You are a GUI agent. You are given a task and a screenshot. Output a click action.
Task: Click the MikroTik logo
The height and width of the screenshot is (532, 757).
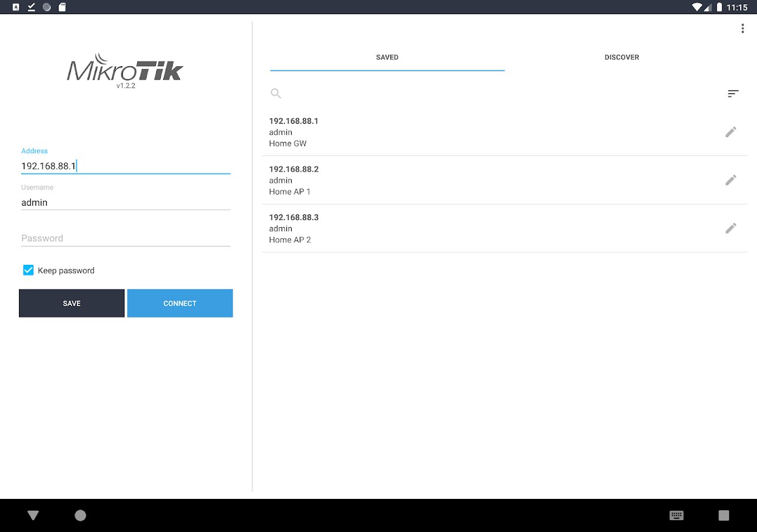pyautogui.click(x=125, y=67)
